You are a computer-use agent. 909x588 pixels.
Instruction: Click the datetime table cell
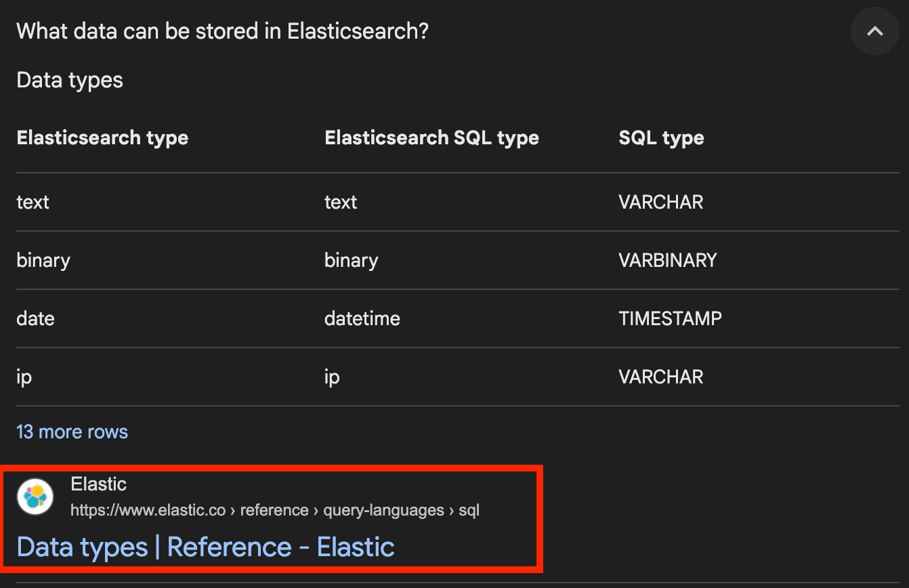point(362,318)
